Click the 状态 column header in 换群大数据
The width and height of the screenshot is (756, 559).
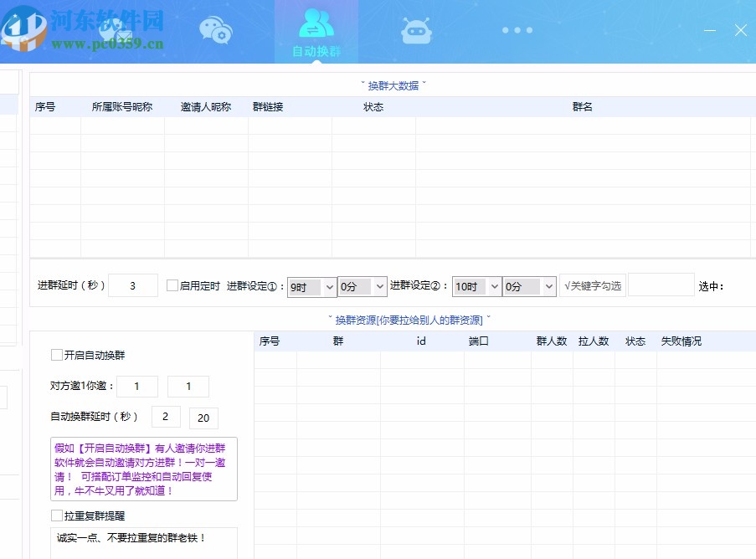point(373,107)
